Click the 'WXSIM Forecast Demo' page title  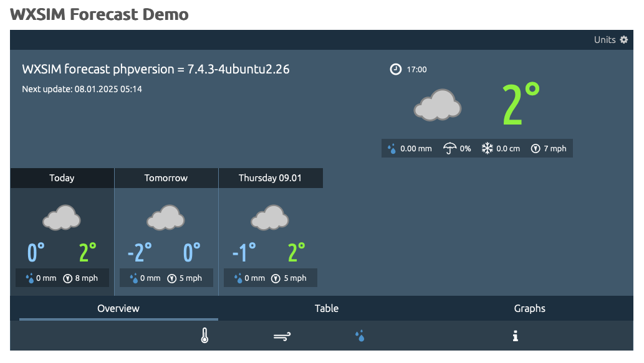point(99,14)
